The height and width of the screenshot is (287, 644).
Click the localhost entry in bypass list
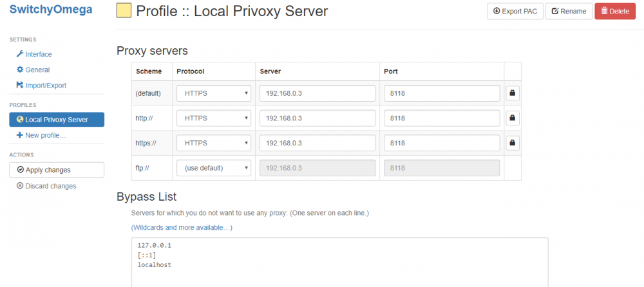coord(154,265)
